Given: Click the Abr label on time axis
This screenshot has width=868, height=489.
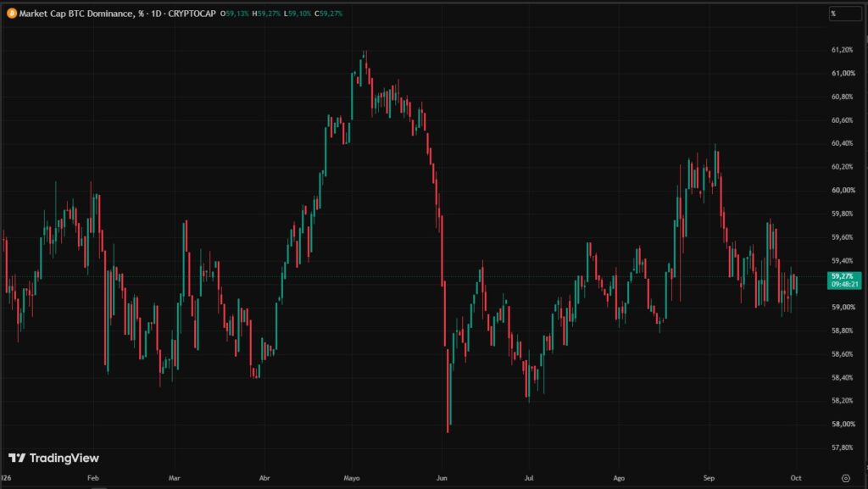Looking at the screenshot, I should [264, 478].
